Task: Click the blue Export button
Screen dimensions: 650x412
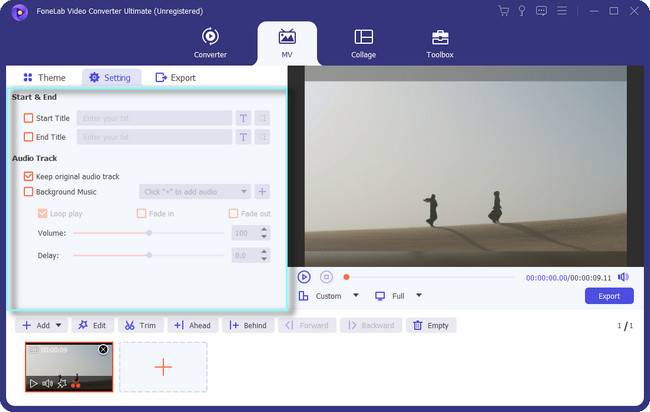Action: click(609, 296)
